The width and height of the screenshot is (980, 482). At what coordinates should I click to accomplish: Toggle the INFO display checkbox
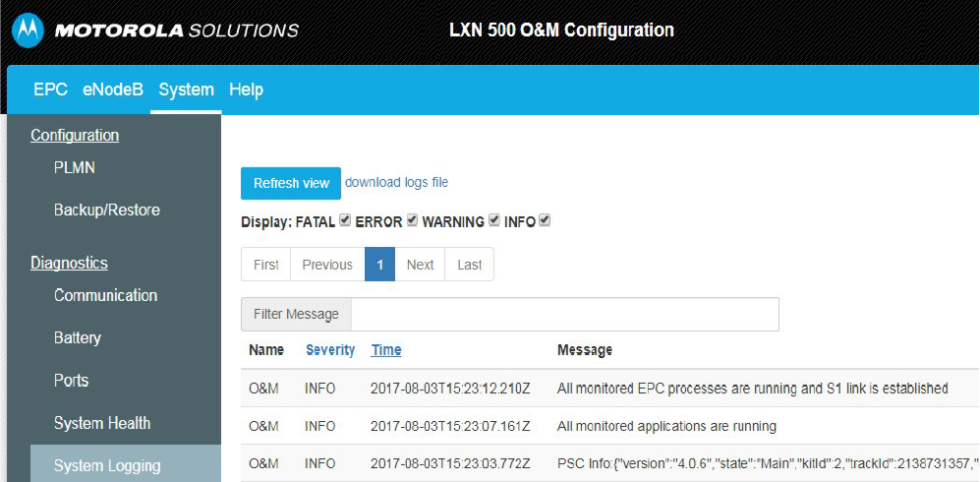pos(545,220)
